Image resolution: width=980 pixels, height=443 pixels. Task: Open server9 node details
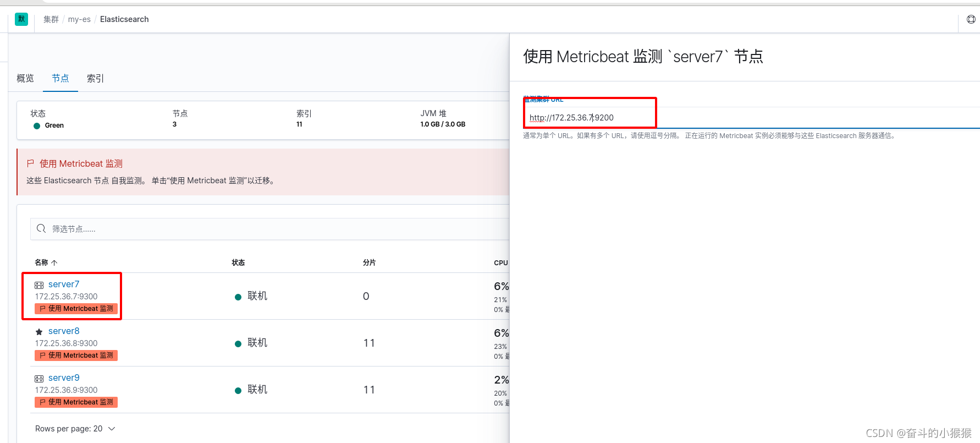pos(64,378)
